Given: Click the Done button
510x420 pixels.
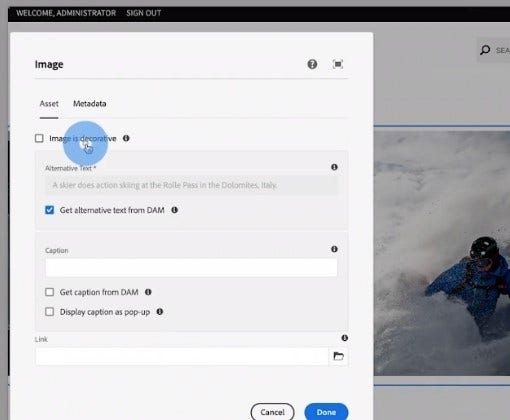Looking at the screenshot, I should [x=326, y=412].
